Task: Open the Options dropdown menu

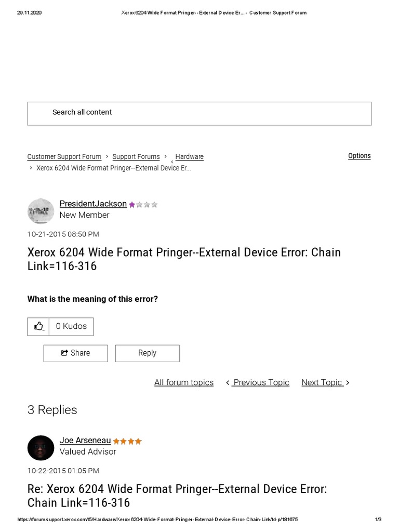Action: (359, 156)
